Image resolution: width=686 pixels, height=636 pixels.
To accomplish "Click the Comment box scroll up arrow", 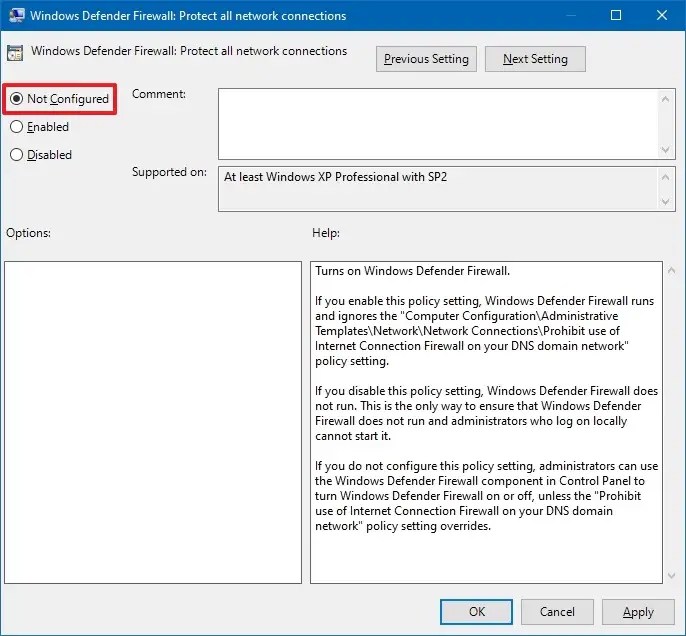I will click(x=665, y=99).
